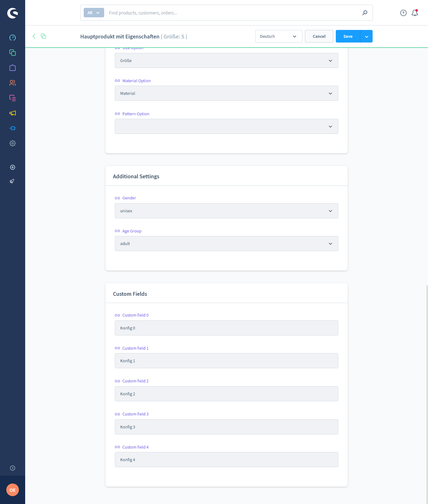Open the Material option dropdown
The height and width of the screenshot is (504, 428).
227,93
